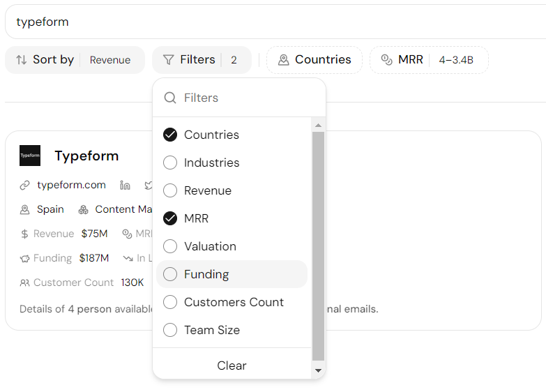546x392 pixels.
Task: Click the search magnifier in Filters popup
Action: (170, 98)
